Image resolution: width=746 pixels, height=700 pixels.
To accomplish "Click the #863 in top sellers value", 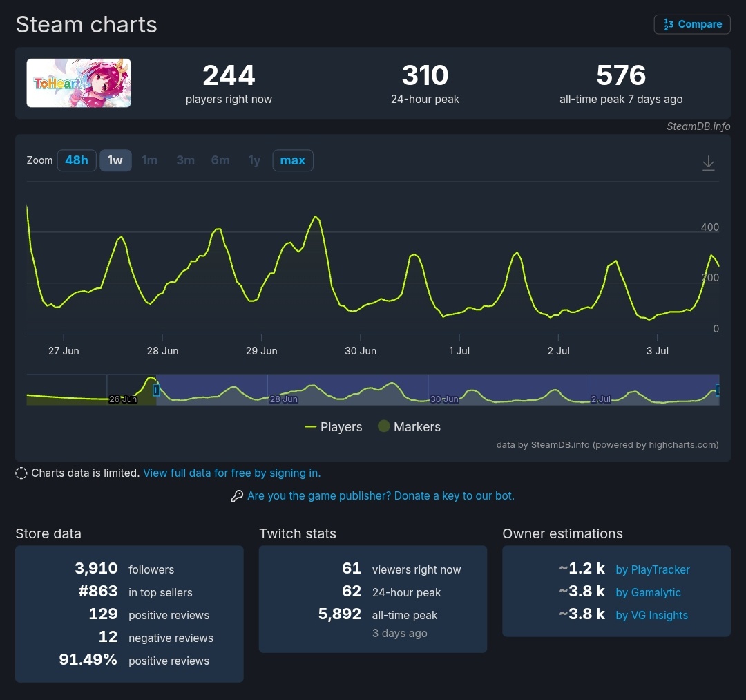I will point(98,591).
